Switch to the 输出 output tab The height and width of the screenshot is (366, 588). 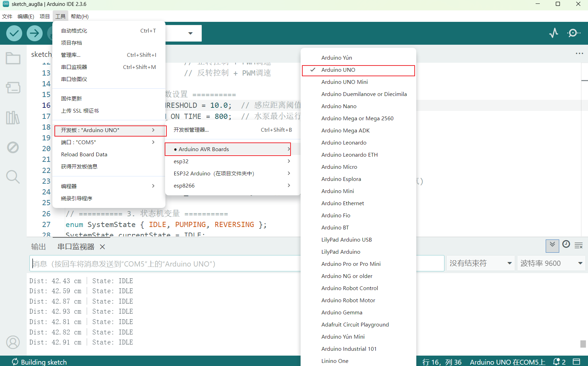tap(38, 247)
